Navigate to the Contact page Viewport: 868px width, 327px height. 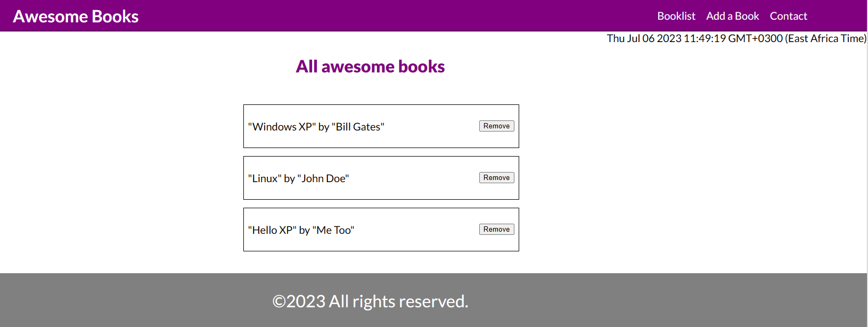click(x=789, y=16)
